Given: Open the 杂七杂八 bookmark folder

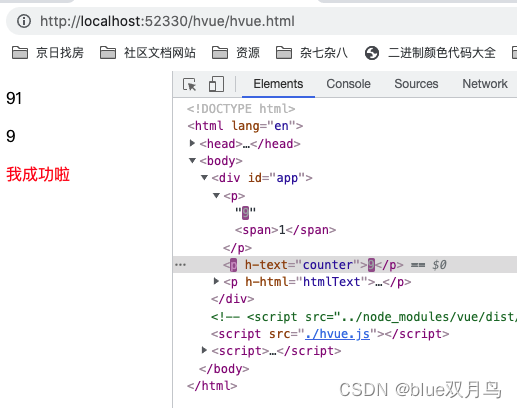Looking at the screenshot, I should [312, 53].
